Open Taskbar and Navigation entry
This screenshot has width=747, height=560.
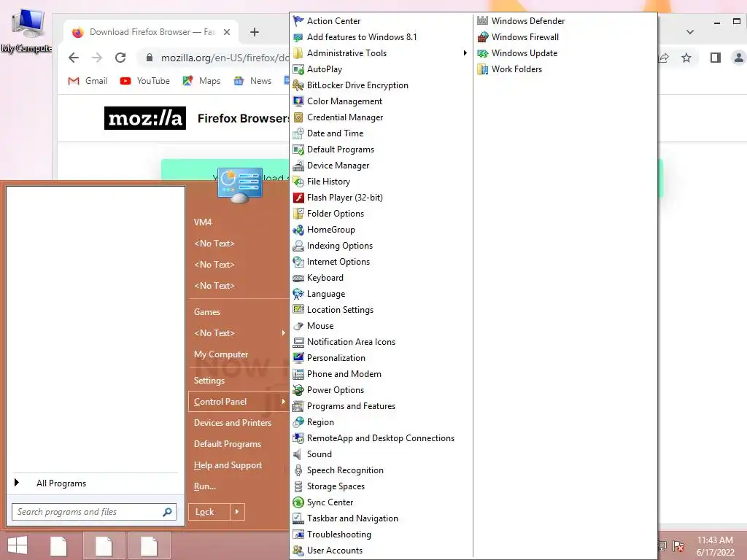352,518
